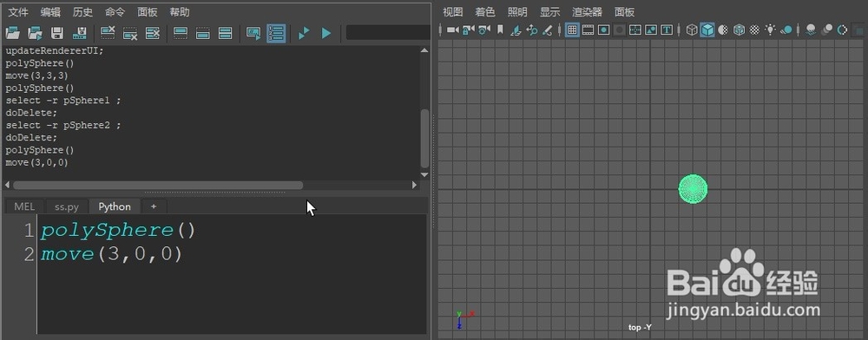
Task: Open the viewport 着色 menu
Action: [x=485, y=12]
